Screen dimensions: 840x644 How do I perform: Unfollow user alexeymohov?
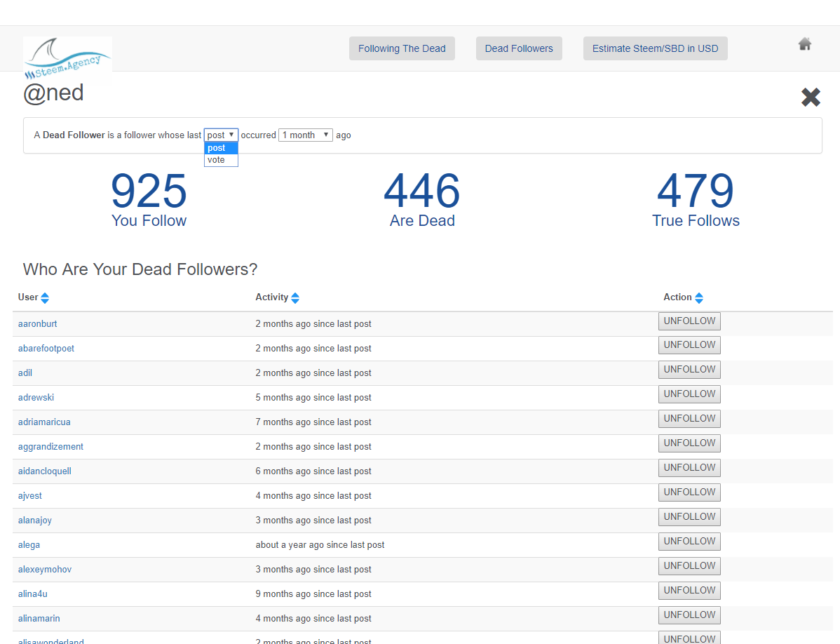click(x=689, y=565)
